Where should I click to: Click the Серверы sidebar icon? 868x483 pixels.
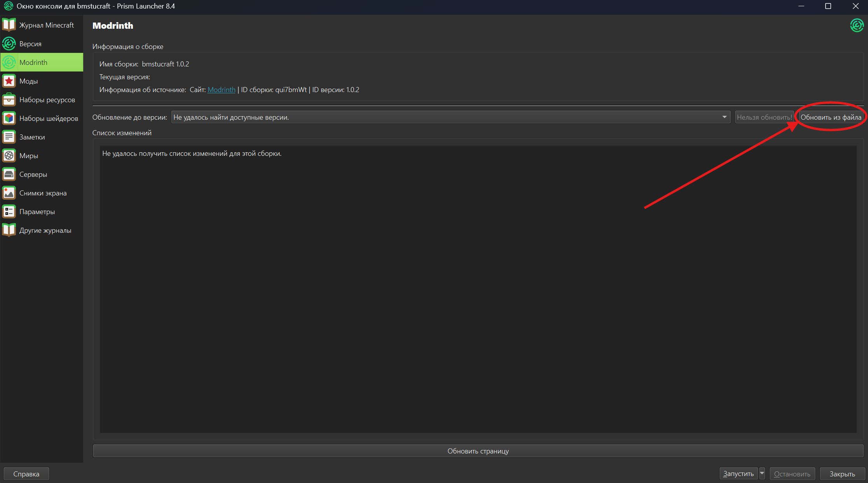click(9, 174)
